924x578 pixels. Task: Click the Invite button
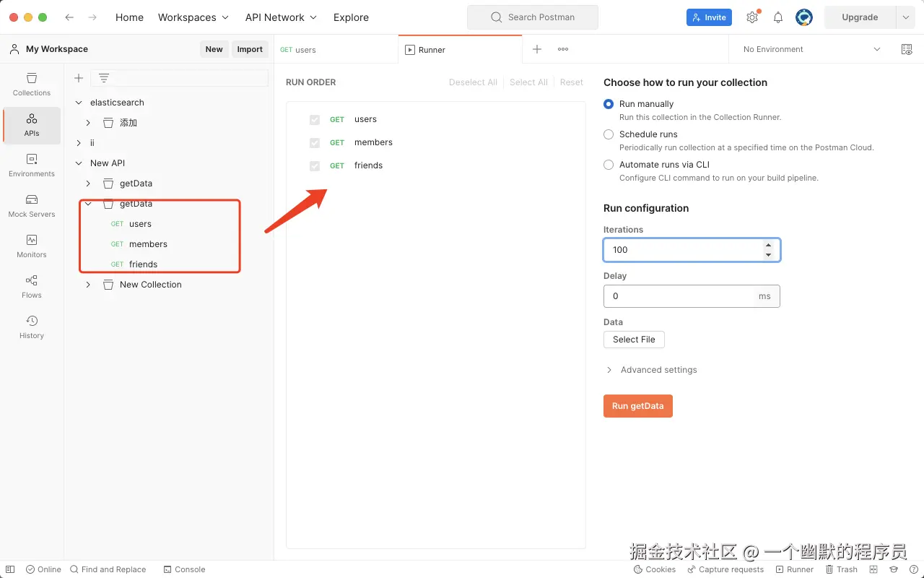coord(709,17)
